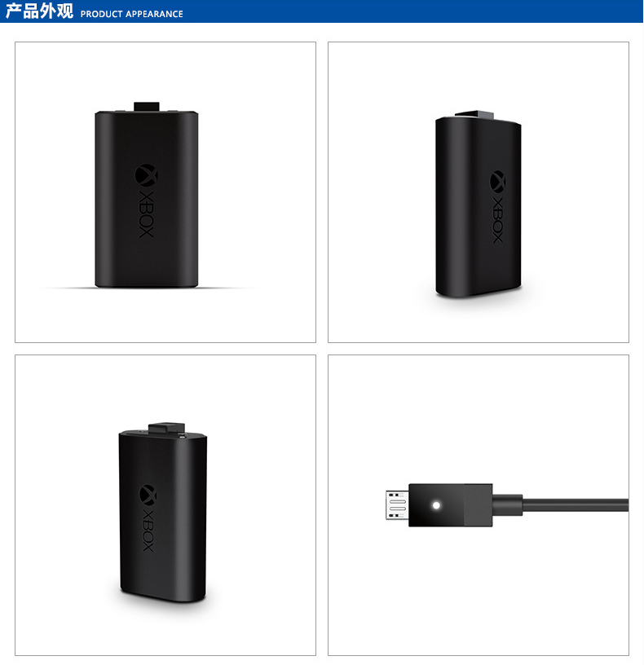Viewport: 644px width, 665px height.
Task: Click the latch tab atop the bottom-left battery
Action: (x=166, y=428)
